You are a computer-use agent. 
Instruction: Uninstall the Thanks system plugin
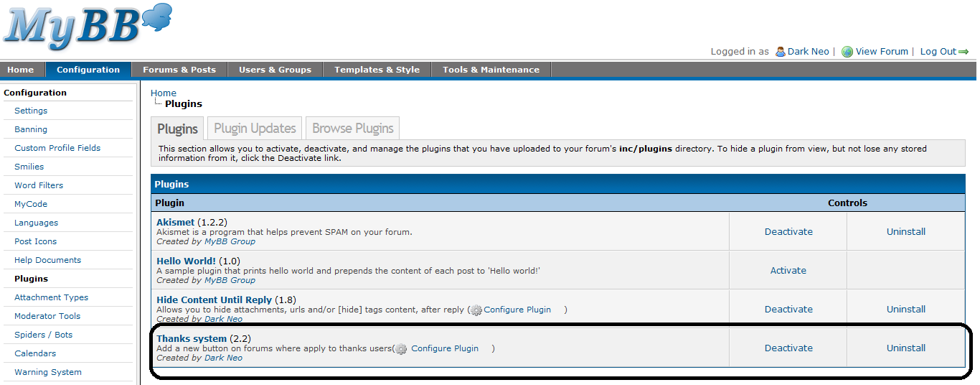[906, 348]
